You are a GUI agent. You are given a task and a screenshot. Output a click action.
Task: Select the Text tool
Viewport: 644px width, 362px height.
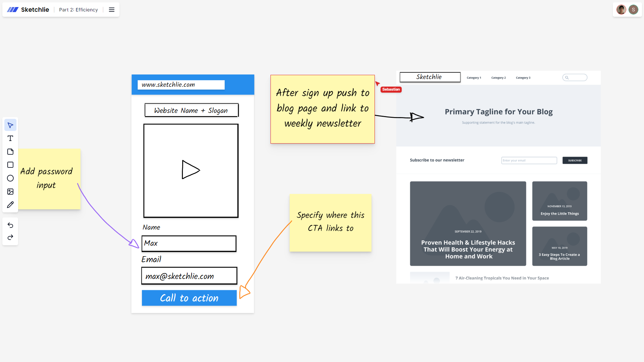(x=10, y=138)
